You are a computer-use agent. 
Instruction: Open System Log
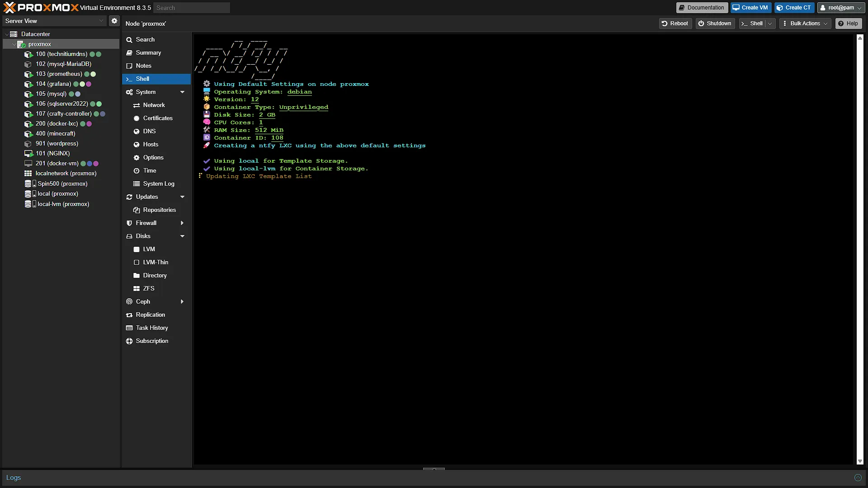click(x=156, y=184)
